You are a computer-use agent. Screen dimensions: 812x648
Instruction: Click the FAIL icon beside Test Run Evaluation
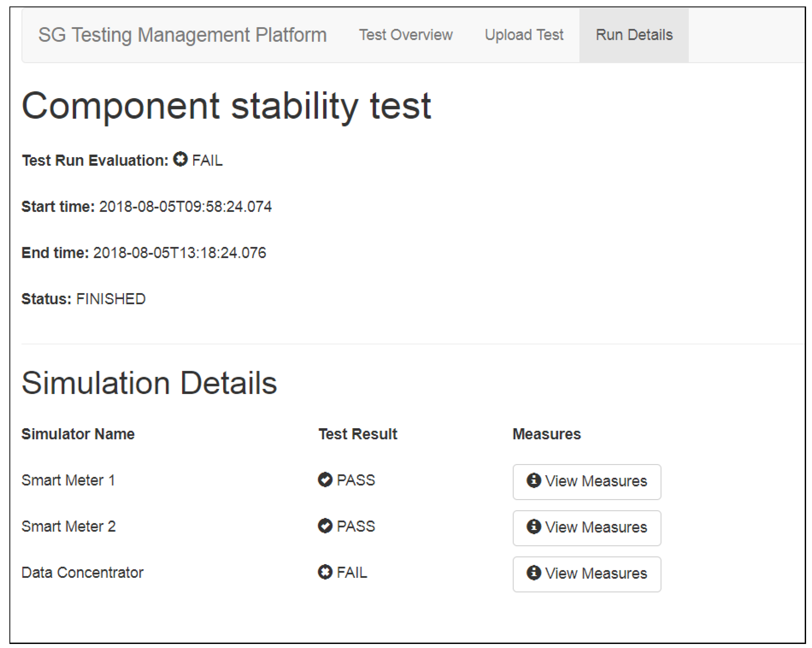pos(180,159)
